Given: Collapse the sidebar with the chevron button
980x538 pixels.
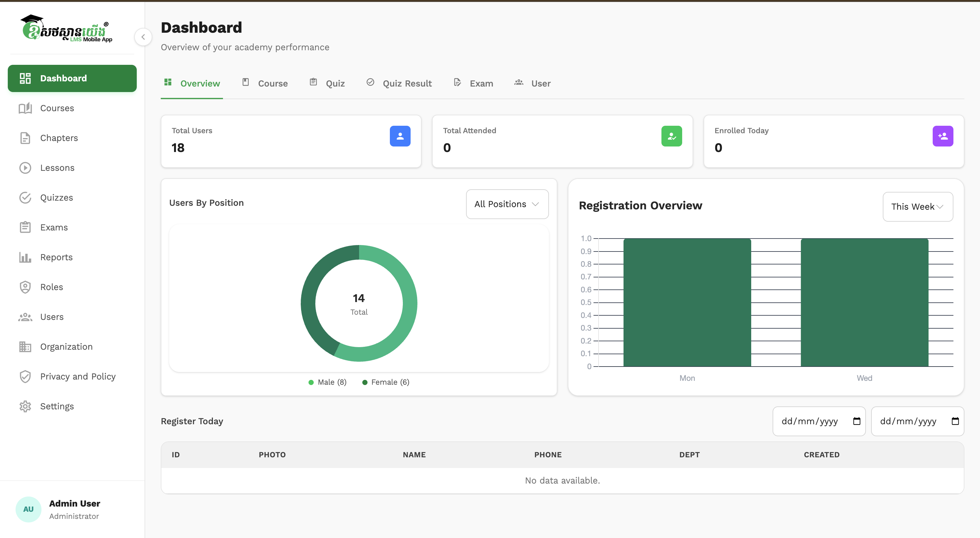Looking at the screenshot, I should [x=143, y=37].
